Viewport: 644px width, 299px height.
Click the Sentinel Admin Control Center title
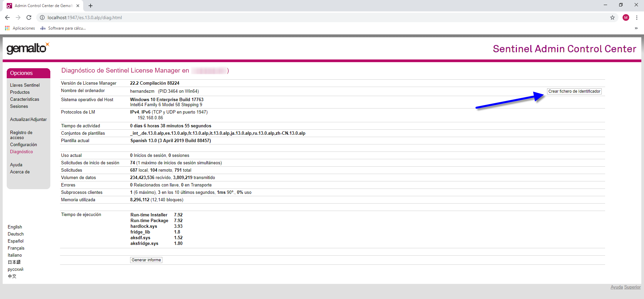[x=565, y=49]
